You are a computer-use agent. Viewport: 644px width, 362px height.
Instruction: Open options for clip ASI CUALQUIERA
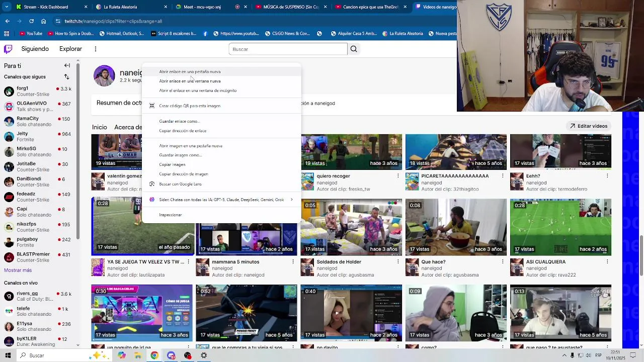pyautogui.click(x=607, y=261)
